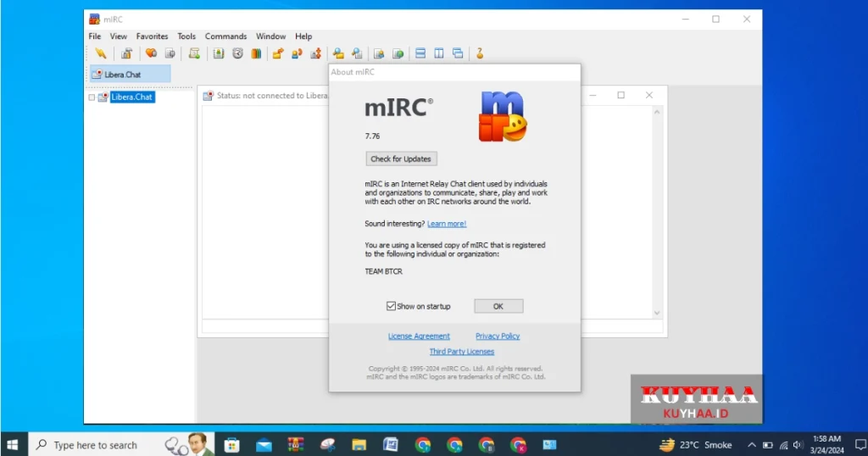Click the About toolbar icon
The height and width of the screenshot is (456, 868).
coord(480,53)
